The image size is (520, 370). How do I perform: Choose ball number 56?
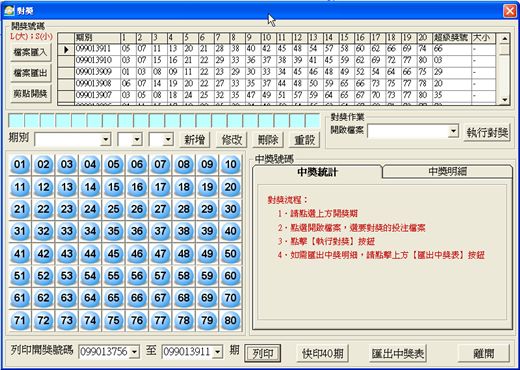click(137, 276)
